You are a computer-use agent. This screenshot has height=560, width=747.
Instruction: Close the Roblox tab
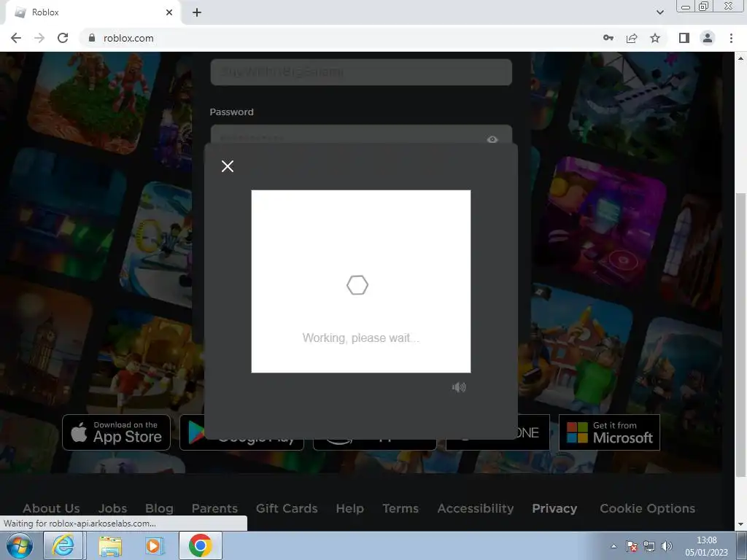point(169,12)
